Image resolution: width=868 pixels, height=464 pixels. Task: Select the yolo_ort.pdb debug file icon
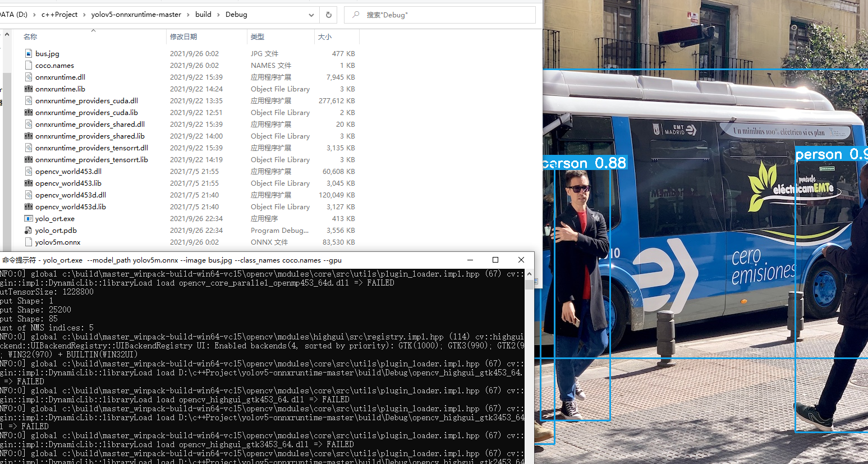pyautogui.click(x=28, y=230)
